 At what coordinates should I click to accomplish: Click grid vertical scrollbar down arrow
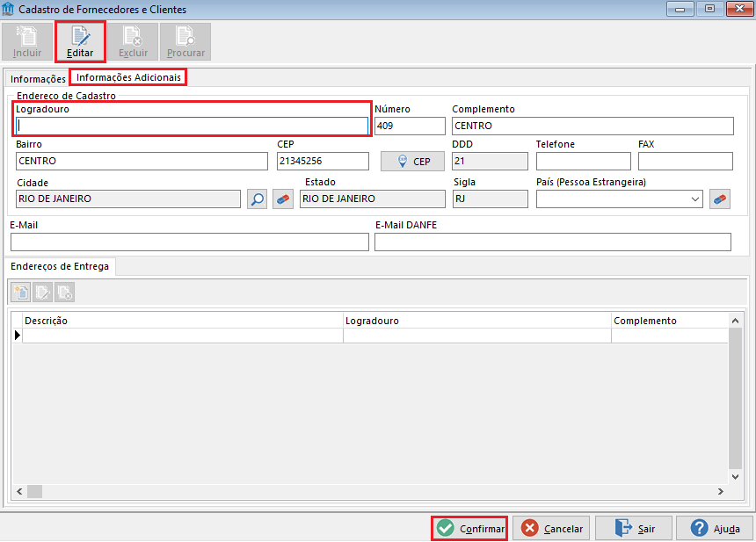[735, 477]
